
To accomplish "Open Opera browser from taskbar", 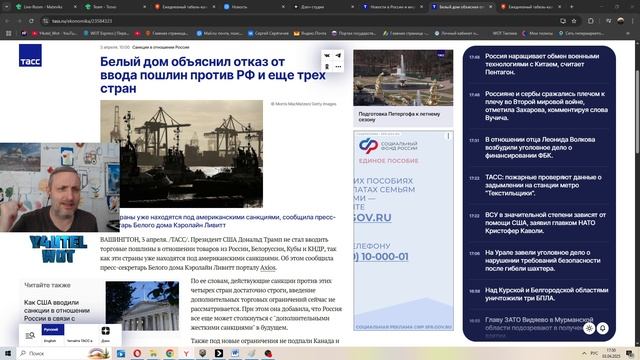I will click(x=137, y=353).
